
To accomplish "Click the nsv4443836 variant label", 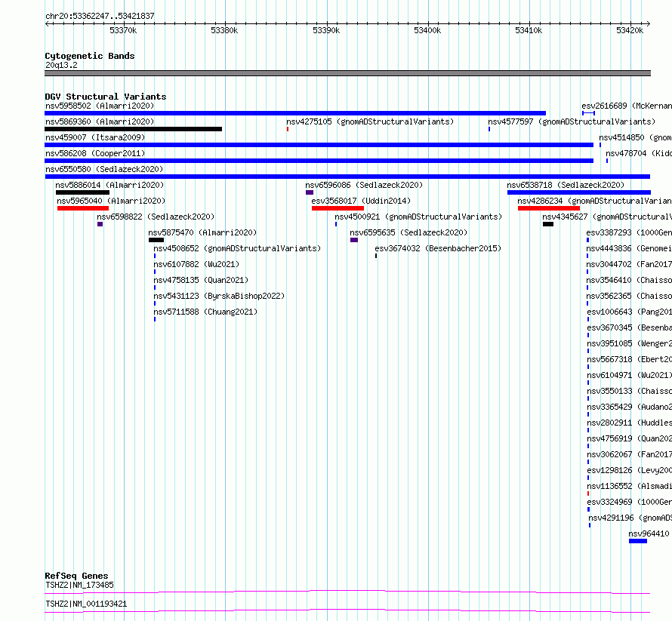I will [x=629, y=248].
